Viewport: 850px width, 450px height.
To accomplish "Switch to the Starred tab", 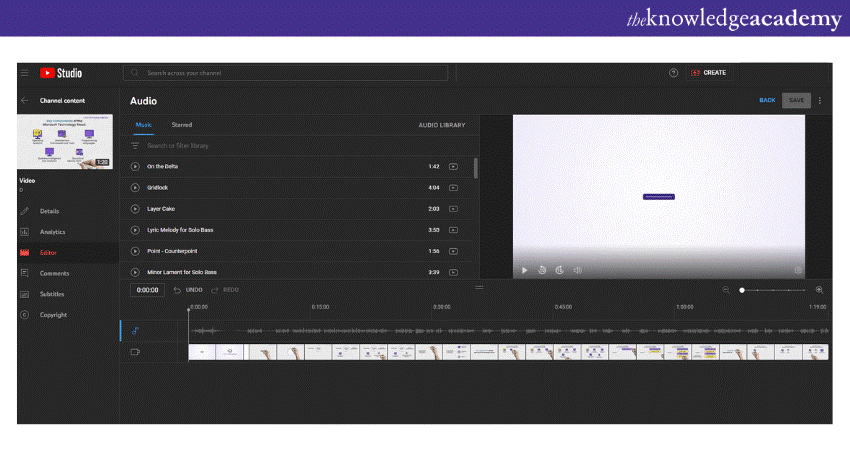I will coord(181,125).
